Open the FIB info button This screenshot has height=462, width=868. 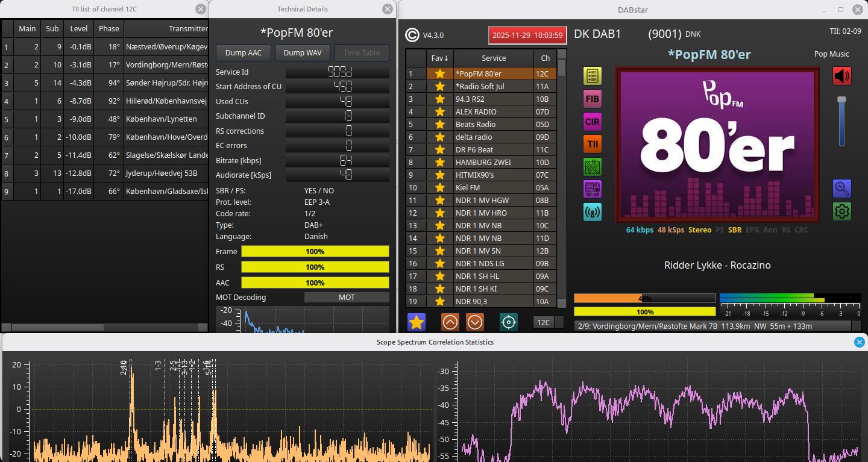(x=593, y=99)
